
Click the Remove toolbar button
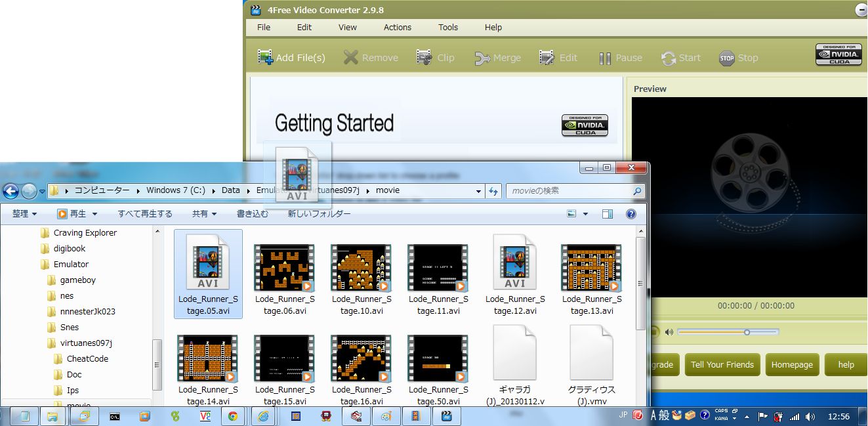pyautogui.click(x=371, y=58)
